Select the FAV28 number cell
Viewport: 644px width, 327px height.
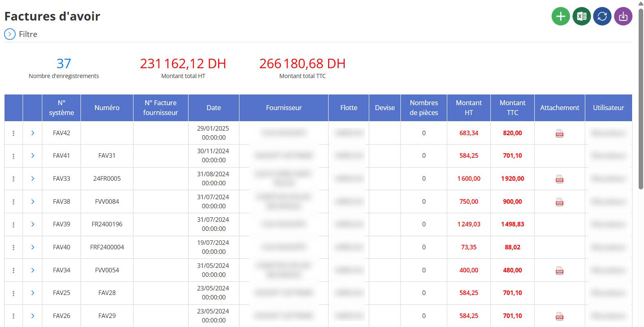click(x=107, y=293)
